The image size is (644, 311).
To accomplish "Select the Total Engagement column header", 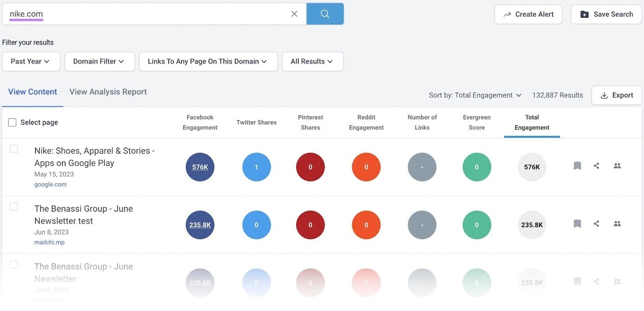I will click(x=532, y=122).
